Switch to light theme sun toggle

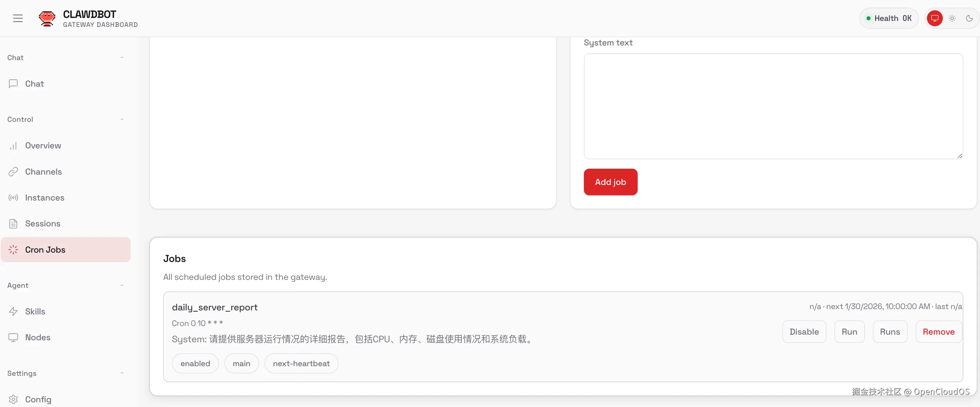coord(952,18)
